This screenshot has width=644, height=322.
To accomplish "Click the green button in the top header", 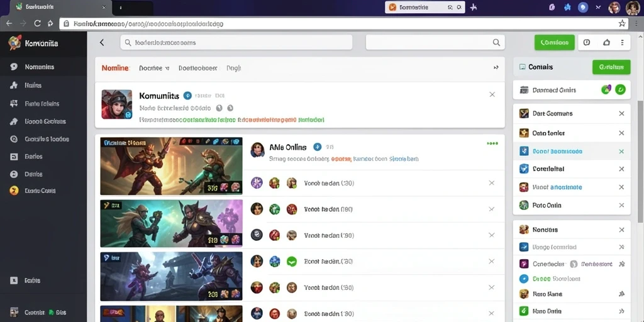I will [x=555, y=42].
